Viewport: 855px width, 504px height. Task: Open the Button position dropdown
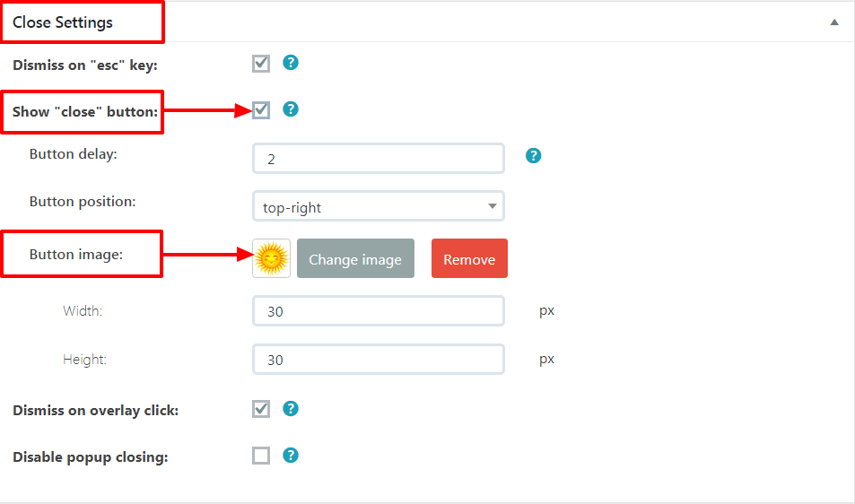pyautogui.click(x=379, y=206)
